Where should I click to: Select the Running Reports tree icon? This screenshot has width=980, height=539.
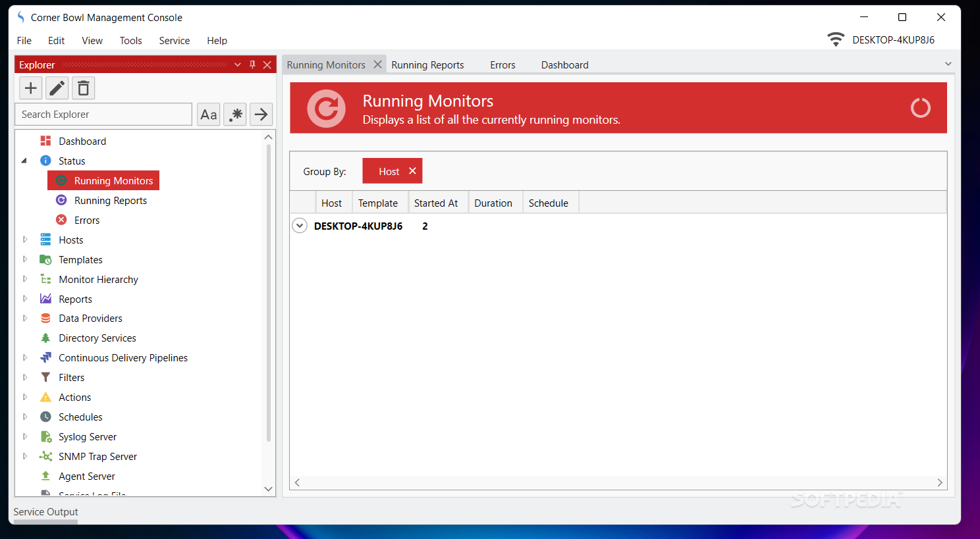pos(61,200)
